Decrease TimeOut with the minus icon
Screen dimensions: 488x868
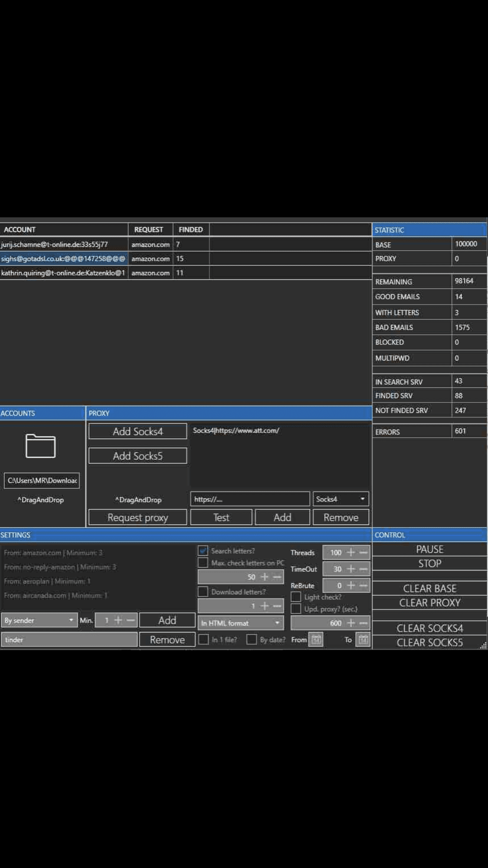(364, 569)
